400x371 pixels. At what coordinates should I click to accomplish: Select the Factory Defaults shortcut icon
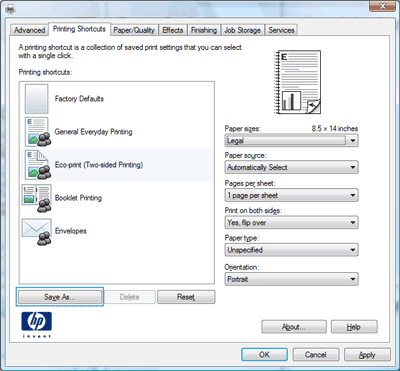coord(36,99)
